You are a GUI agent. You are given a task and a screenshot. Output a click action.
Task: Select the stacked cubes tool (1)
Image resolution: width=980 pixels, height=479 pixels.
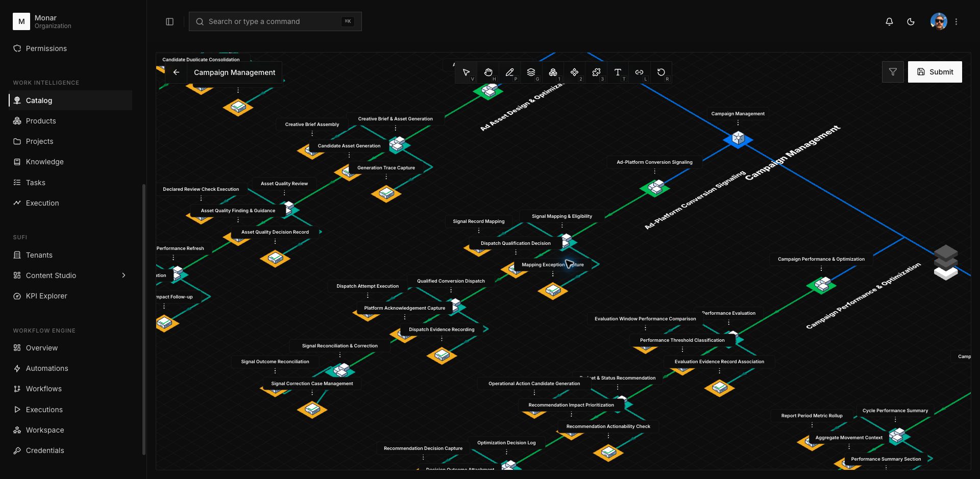(553, 72)
